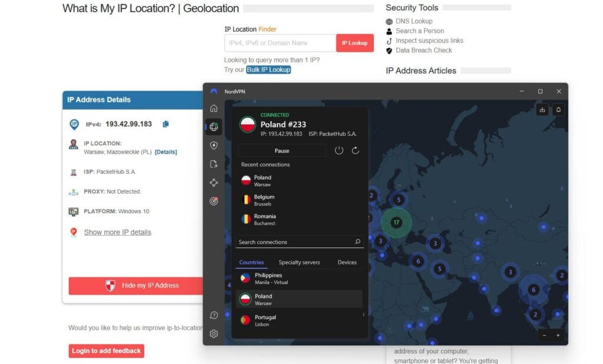Open the Bulk IP Lookup link
Image resolution: width=603 pixels, height=364 pixels.
[269, 70]
